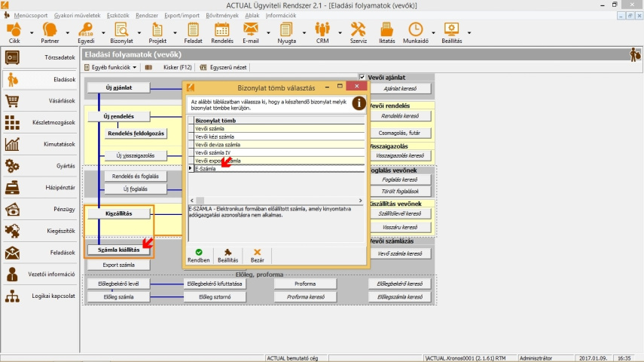The image size is (644, 362).
Task: Confirm with the Rendben button
Action: pos(199,255)
